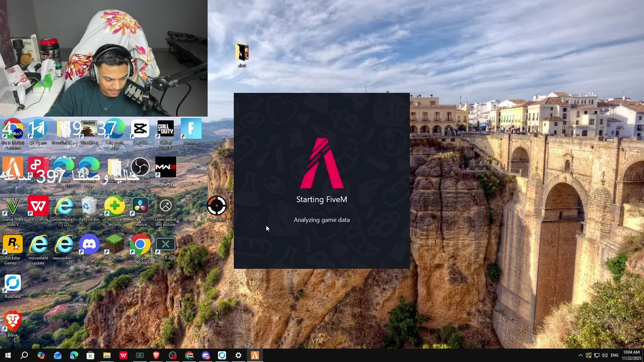Launch Grand Theft Auto V from desktop
This screenshot has width=644, height=362.
[x=13, y=210]
